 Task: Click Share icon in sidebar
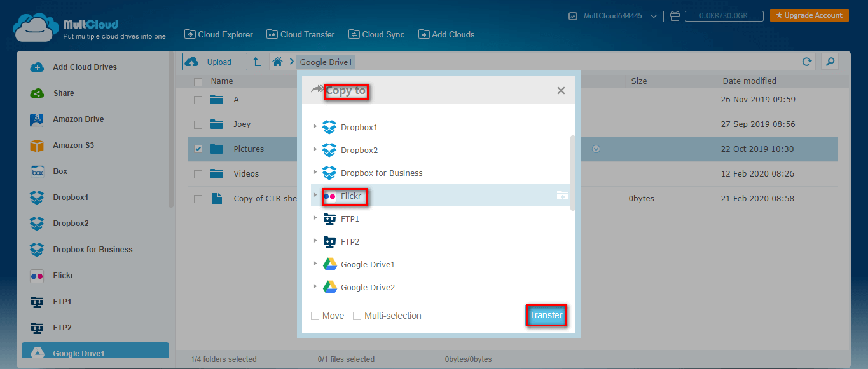(37, 93)
